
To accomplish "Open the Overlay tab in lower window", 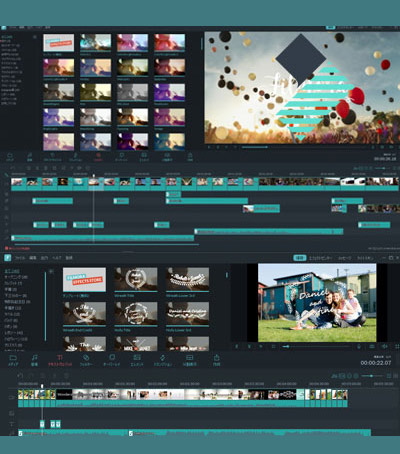I will [112, 360].
